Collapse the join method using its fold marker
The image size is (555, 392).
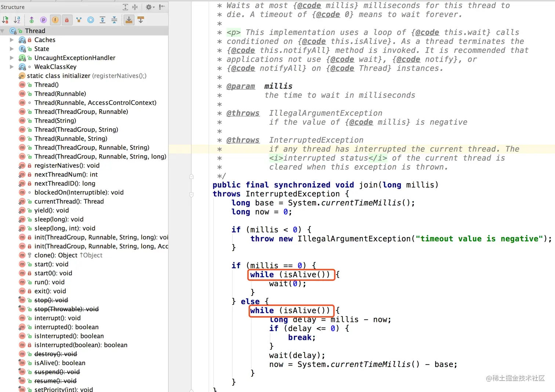[191, 195]
